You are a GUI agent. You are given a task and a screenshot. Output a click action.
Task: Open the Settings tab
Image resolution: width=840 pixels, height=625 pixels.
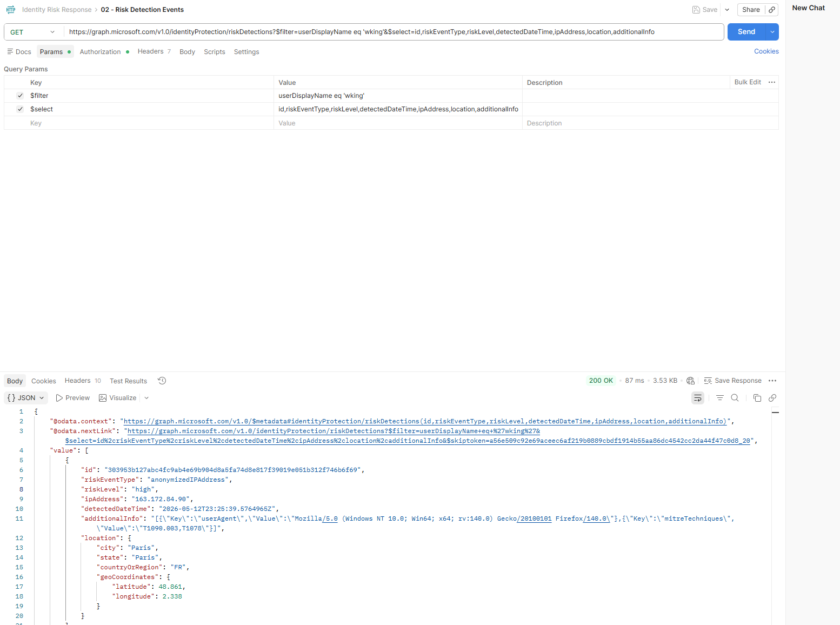click(246, 52)
